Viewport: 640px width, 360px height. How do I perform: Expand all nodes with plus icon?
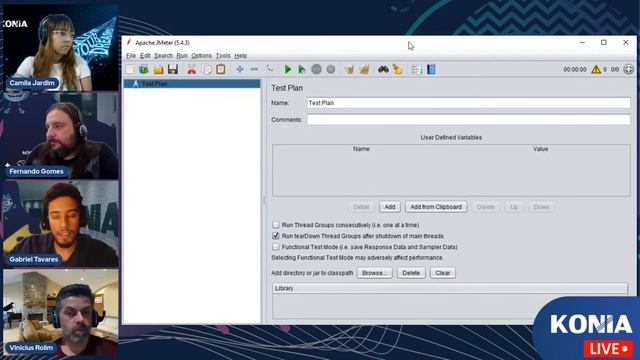point(240,69)
